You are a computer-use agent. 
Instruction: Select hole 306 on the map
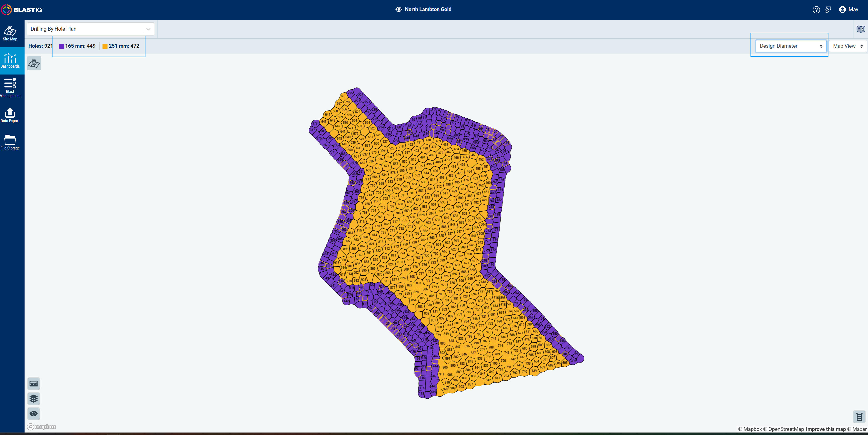pyautogui.click(x=573, y=360)
